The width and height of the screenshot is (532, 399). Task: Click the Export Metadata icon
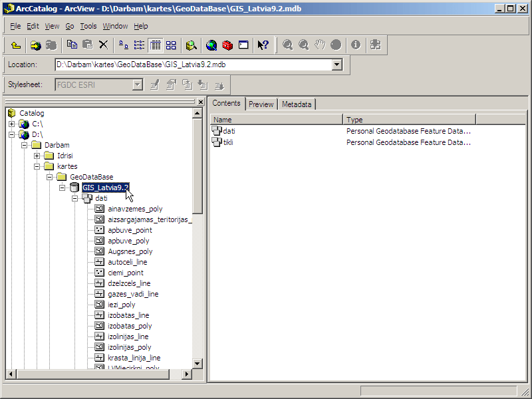coord(219,85)
